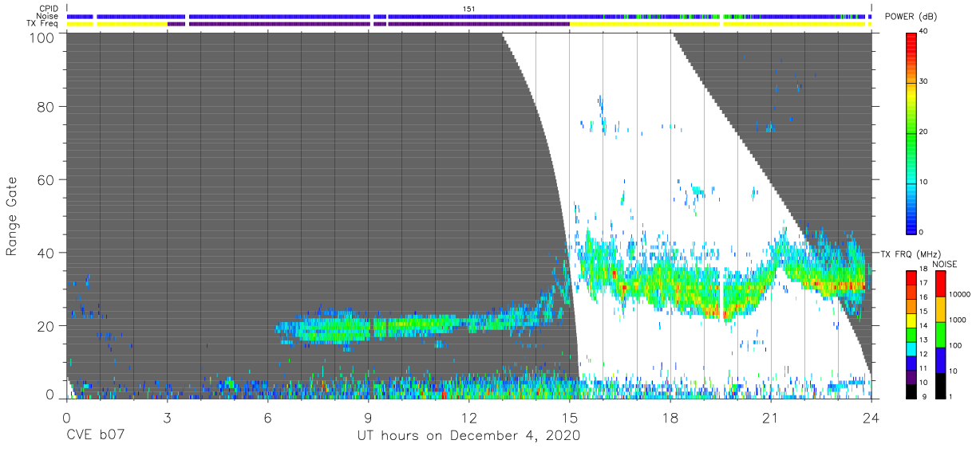
Task: Click the 40 tick on the Range Gate axis
Action: pos(45,253)
